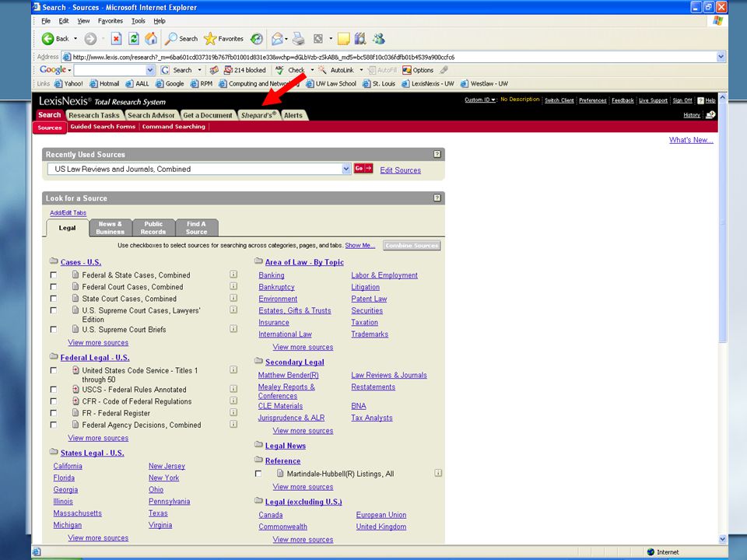Open help icon in Look for a Source

(437, 198)
